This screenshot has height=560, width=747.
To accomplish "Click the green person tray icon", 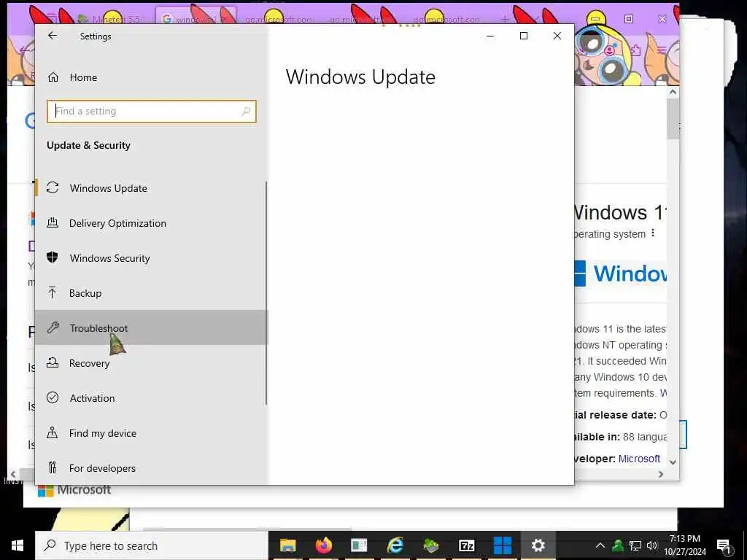I will (617, 545).
